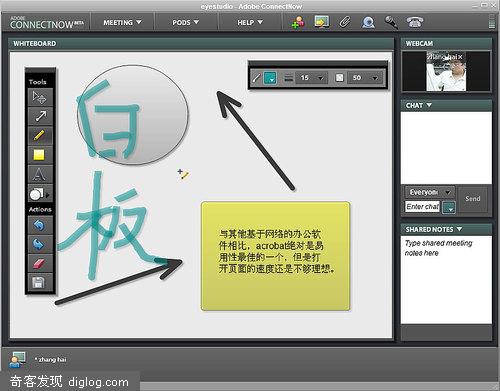Click the webcam toolbar icon
The width and height of the screenshot is (500, 391).
pyautogui.click(x=368, y=22)
